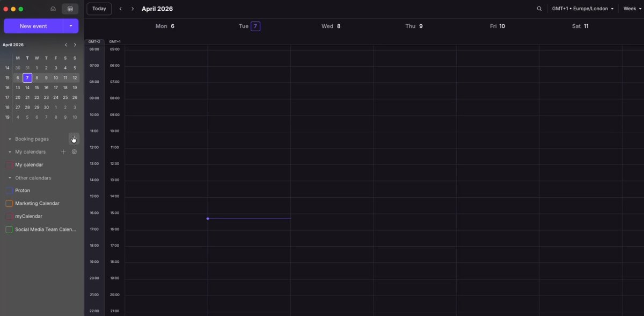Click the Proton calendar label
This screenshot has width=644, height=316.
point(23,190)
